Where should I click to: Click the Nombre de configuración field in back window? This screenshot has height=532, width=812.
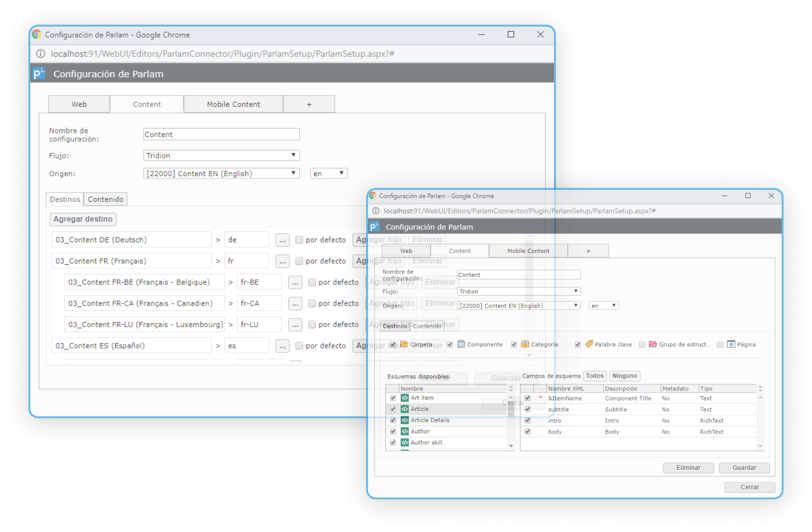(x=221, y=134)
